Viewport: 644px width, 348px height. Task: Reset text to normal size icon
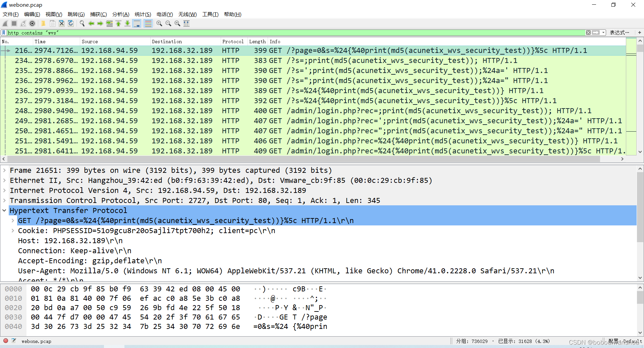click(x=177, y=23)
